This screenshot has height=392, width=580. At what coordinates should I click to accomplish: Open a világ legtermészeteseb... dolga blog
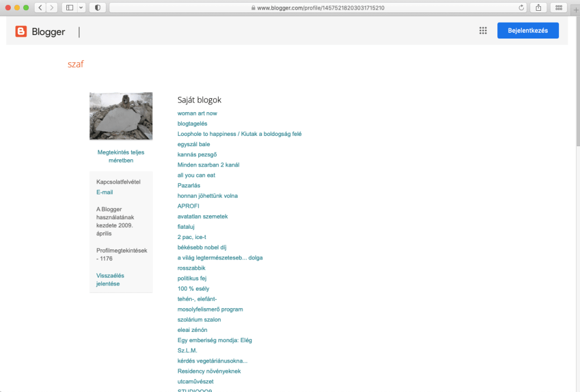tap(220, 258)
